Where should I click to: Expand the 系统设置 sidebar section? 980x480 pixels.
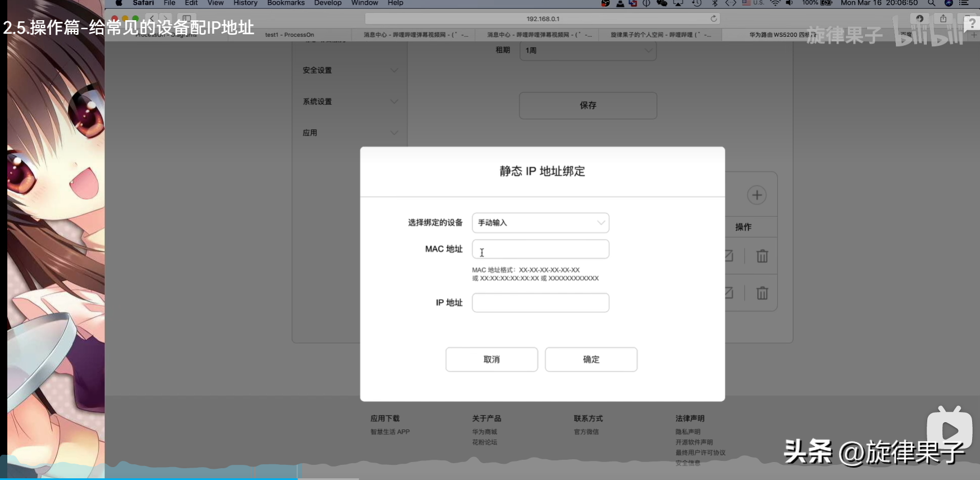(350, 102)
